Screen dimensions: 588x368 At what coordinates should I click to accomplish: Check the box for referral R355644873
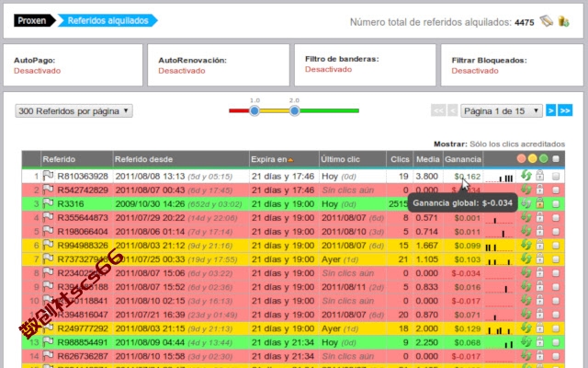(556, 218)
